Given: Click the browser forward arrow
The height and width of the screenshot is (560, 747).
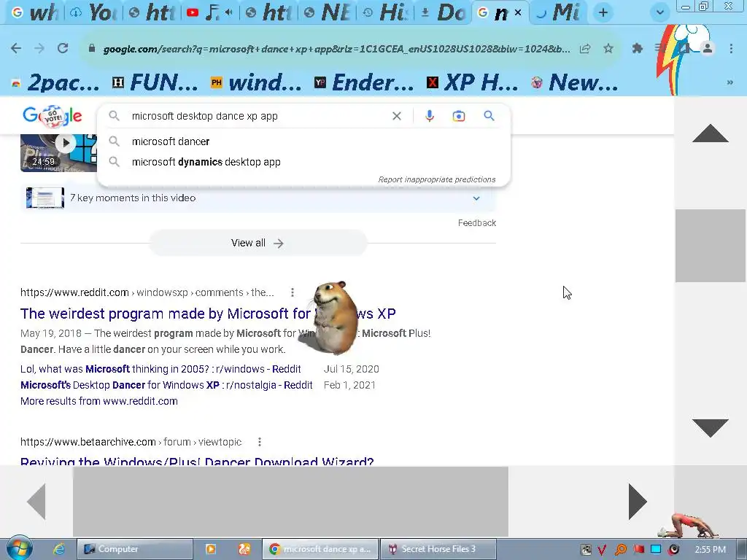Looking at the screenshot, I should tap(39, 48).
